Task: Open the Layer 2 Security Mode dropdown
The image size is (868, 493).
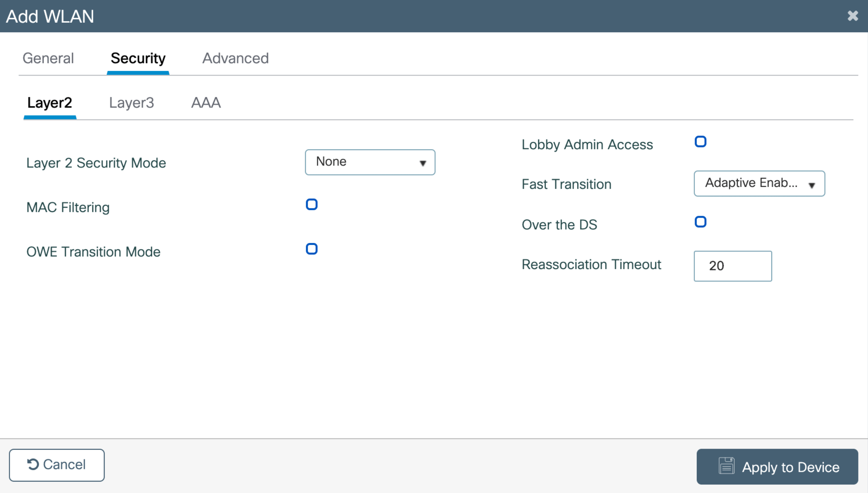Action: (x=370, y=162)
